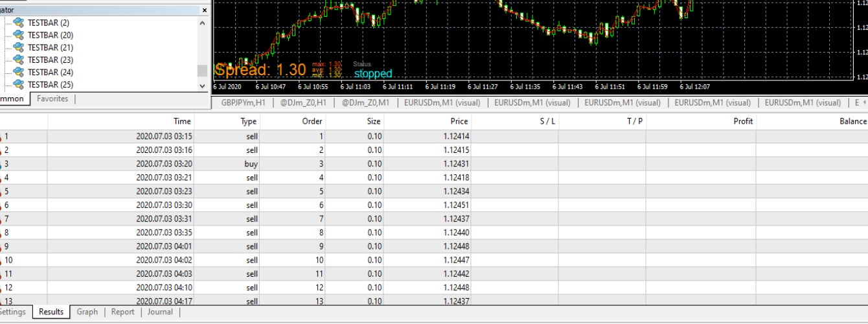Click the TESTBAR (20) indicator icon

[19, 35]
